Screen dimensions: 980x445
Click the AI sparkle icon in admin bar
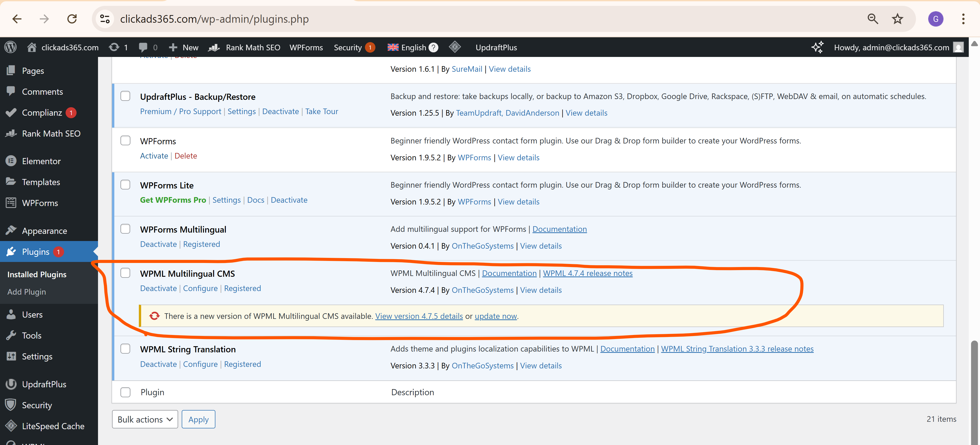pos(817,47)
